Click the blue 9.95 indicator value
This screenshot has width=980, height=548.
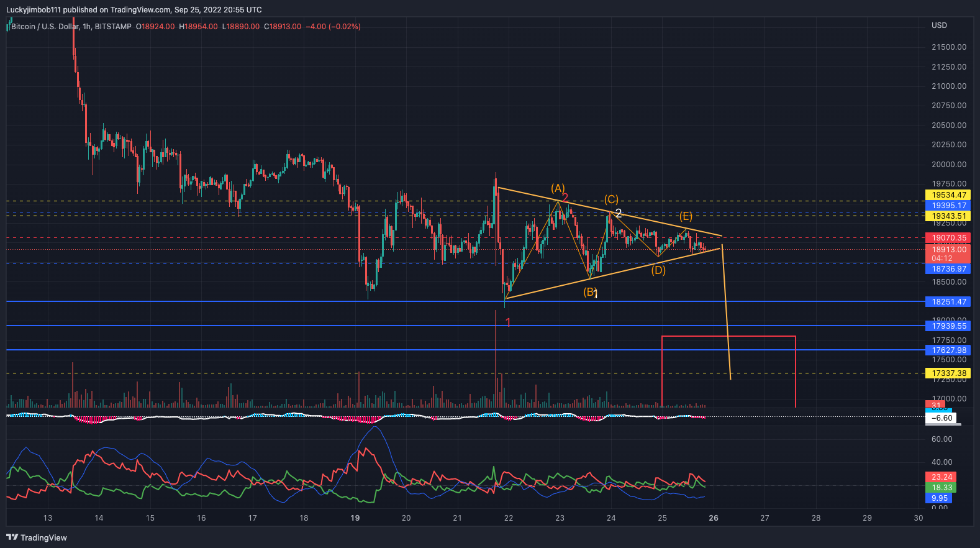939,498
